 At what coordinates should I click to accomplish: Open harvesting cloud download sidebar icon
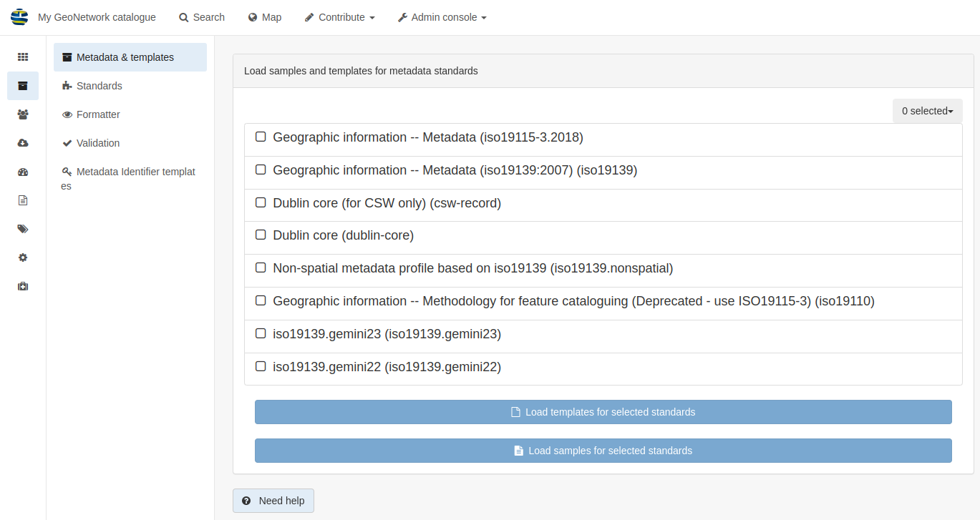23,143
